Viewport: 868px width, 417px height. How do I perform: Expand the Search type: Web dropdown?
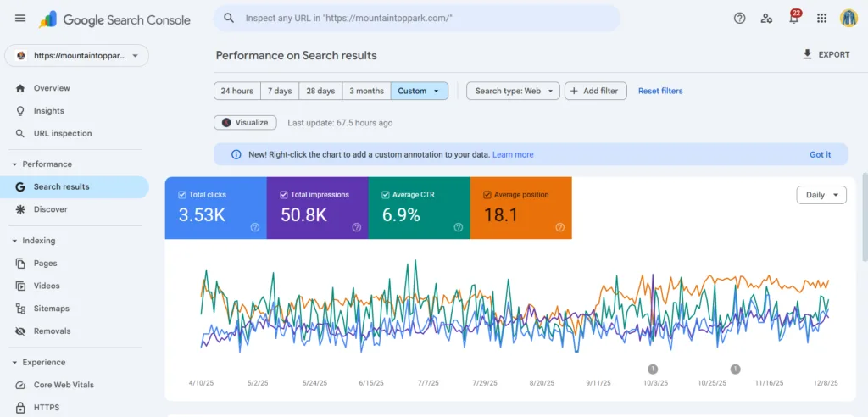pos(513,91)
